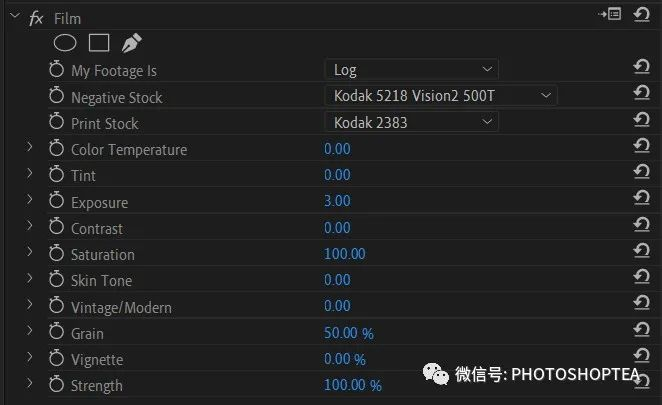Click the Saturation value 100.00
The width and height of the screenshot is (662, 405).
[345, 254]
